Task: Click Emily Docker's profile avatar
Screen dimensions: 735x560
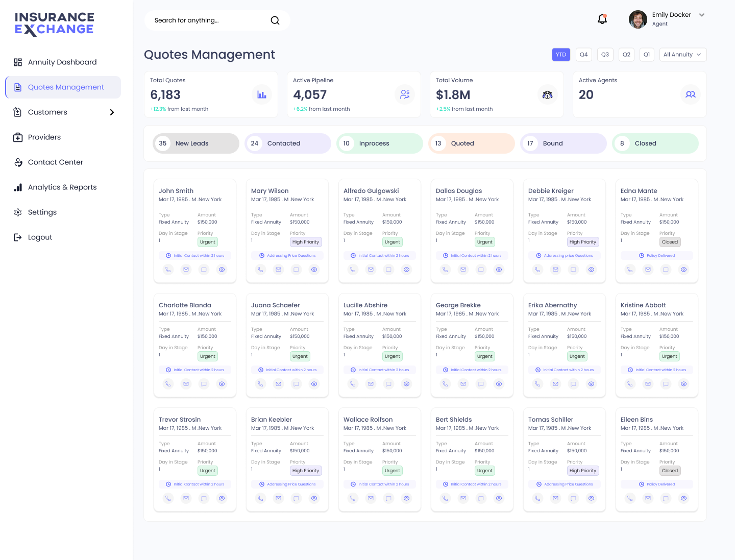Action: point(638,19)
